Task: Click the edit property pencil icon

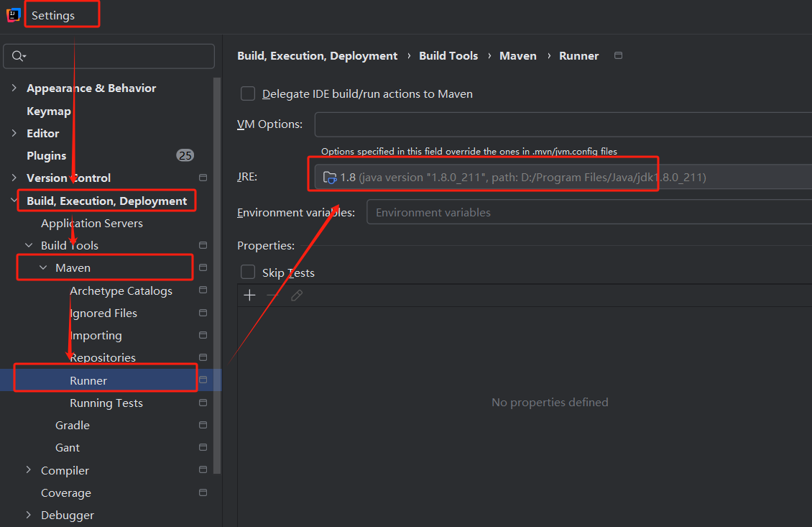Action: (297, 295)
